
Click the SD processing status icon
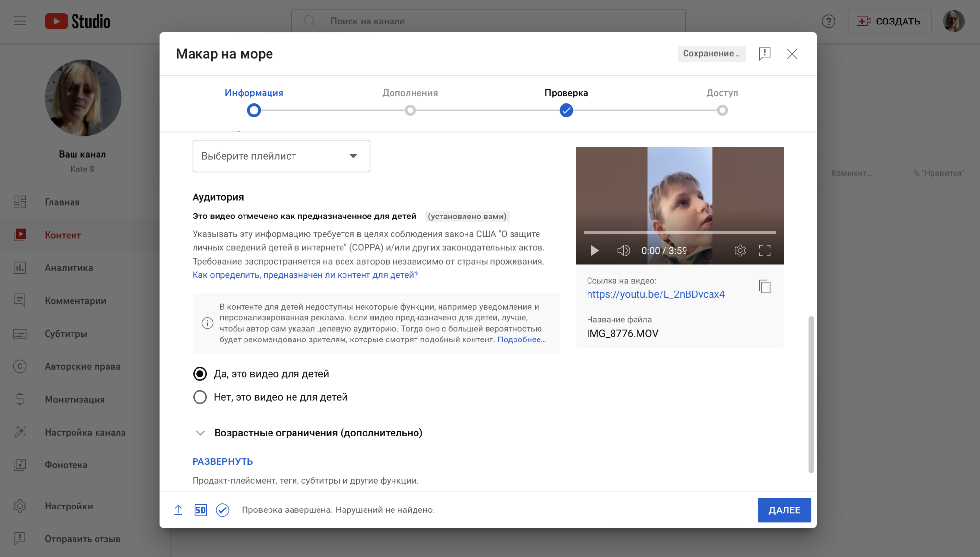[x=200, y=510]
